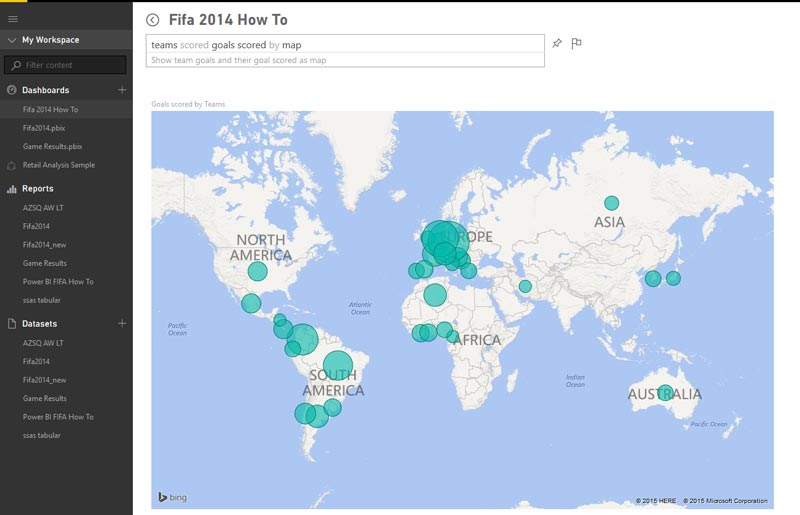Select the Game Results dataset

(45, 398)
